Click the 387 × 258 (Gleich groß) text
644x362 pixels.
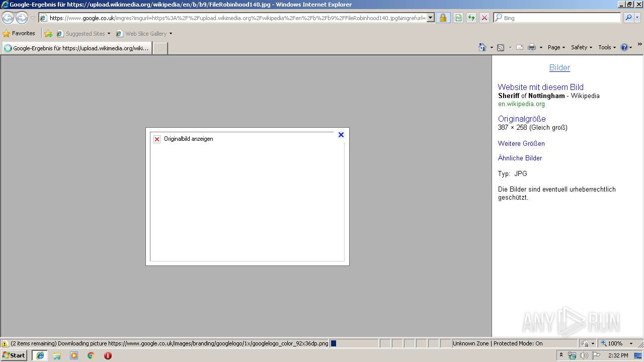(533, 128)
